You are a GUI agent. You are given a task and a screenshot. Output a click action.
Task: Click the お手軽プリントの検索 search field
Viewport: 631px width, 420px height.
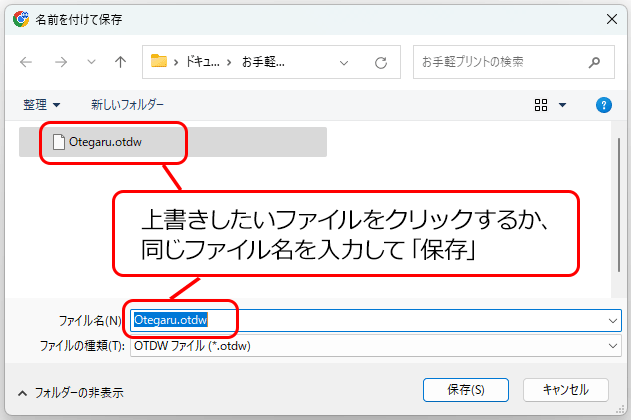pyautogui.click(x=500, y=62)
